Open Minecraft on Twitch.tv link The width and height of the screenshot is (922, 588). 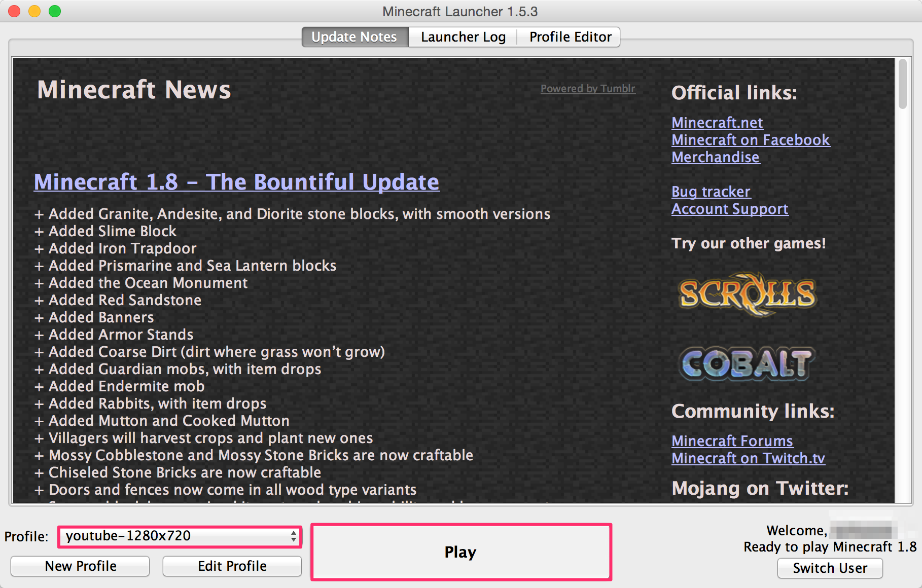pos(748,458)
